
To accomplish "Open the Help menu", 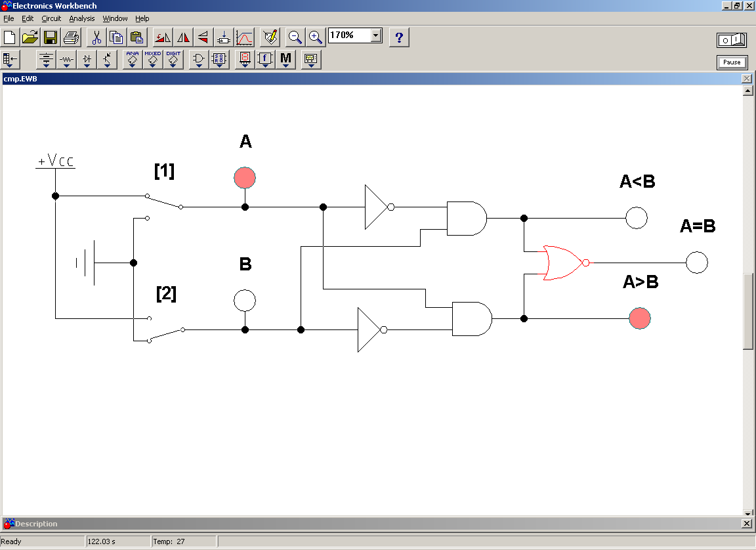I will click(x=142, y=18).
